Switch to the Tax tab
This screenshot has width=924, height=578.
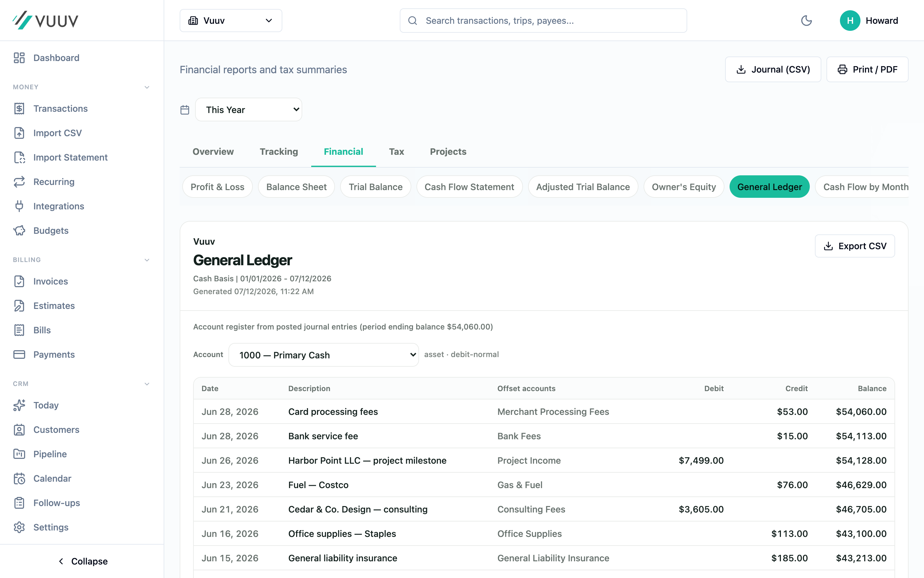pyautogui.click(x=396, y=152)
